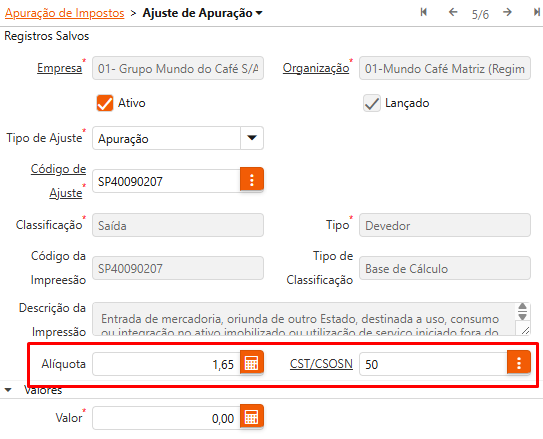Follow the Organização label link

click(316, 68)
